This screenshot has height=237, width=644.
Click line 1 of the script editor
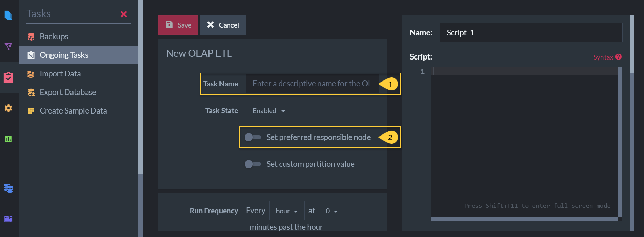tap(524, 71)
